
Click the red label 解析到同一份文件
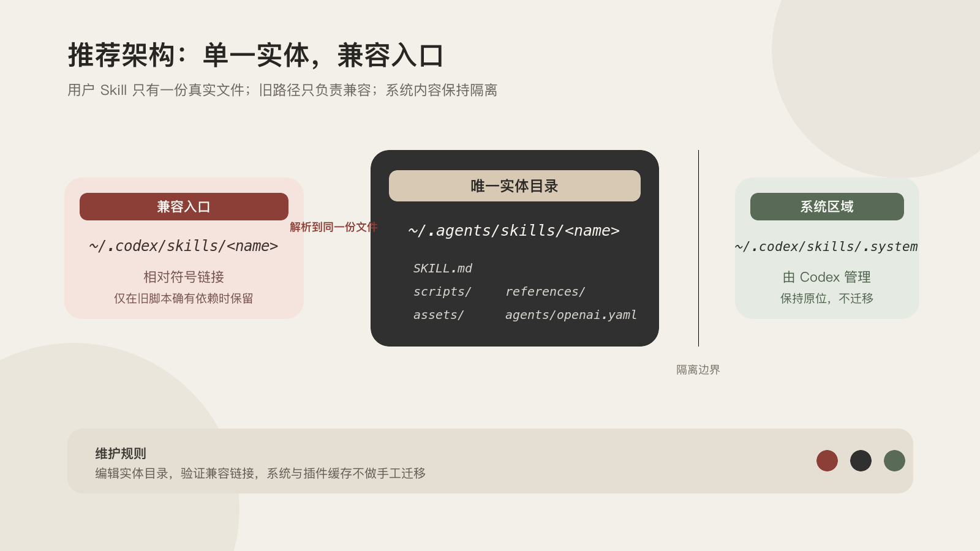pos(334,227)
